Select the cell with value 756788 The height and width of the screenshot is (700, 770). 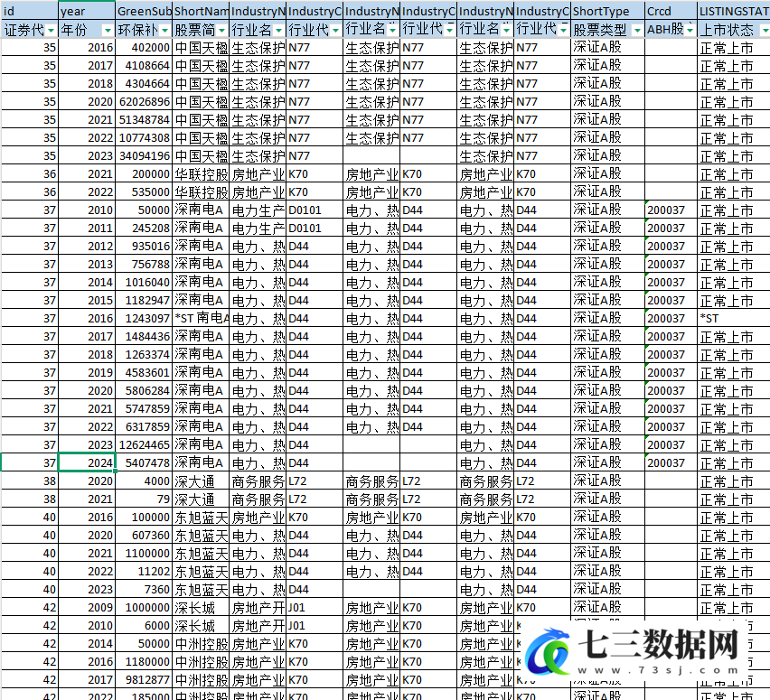click(144, 264)
